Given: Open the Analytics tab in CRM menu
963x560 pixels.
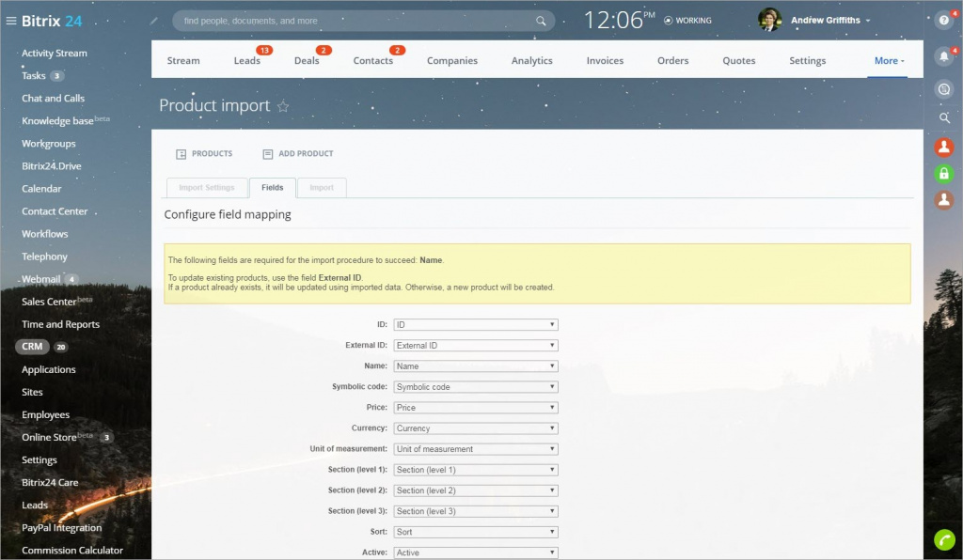Looking at the screenshot, I should [x=532, y=61].
